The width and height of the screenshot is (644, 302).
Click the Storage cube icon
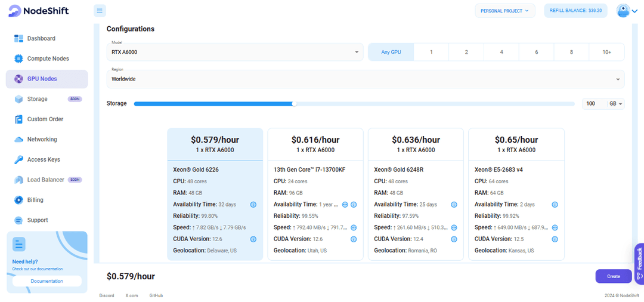pos(18,99)
